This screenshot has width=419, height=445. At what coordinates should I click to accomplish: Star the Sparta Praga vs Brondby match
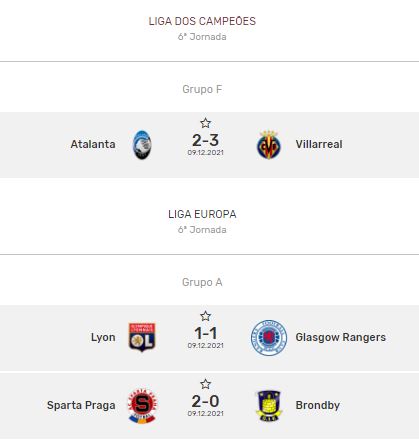pyautogui.click(x=205, y=384)
